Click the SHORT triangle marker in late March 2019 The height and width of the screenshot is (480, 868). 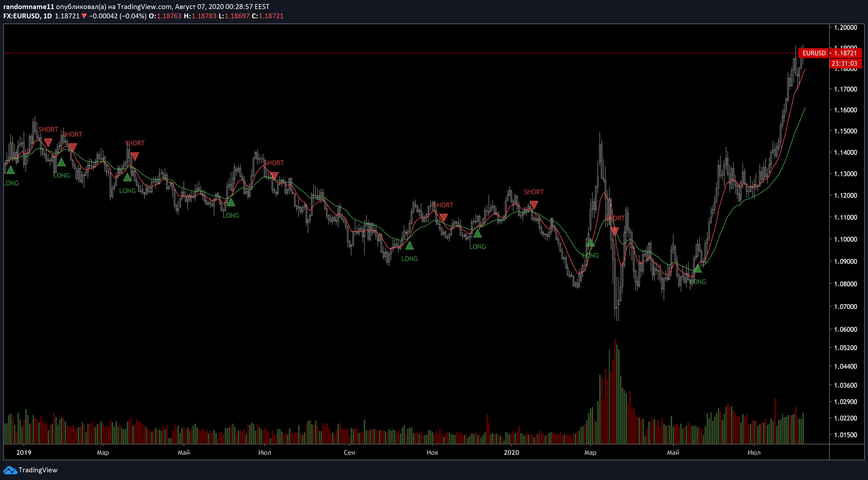(135, 156)
